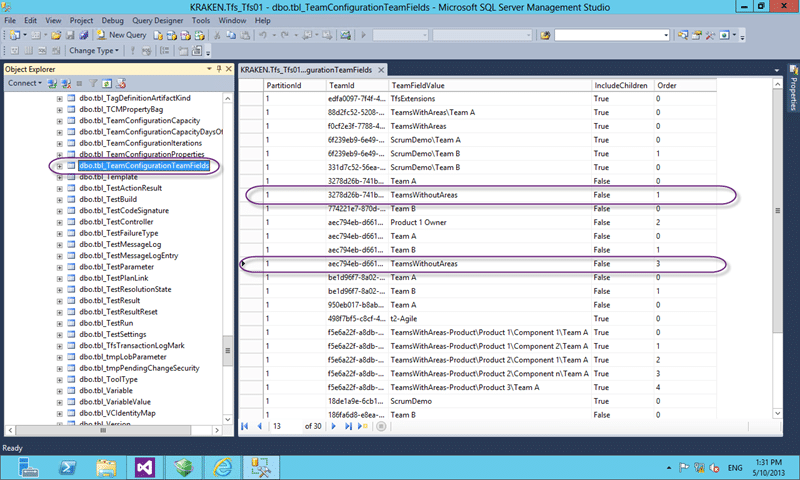Click the Show Criteria Pane icon
Screen dimensions: 800x480
29,50
